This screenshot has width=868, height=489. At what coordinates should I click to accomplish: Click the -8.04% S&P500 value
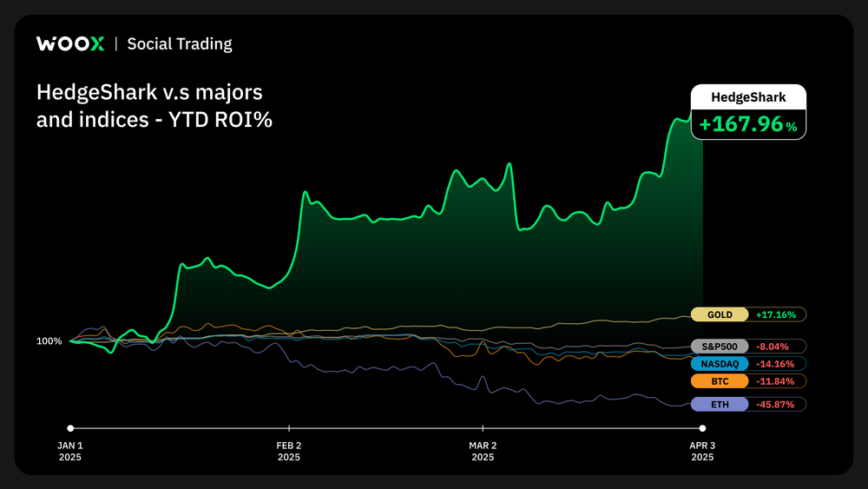tap(773, 347)
